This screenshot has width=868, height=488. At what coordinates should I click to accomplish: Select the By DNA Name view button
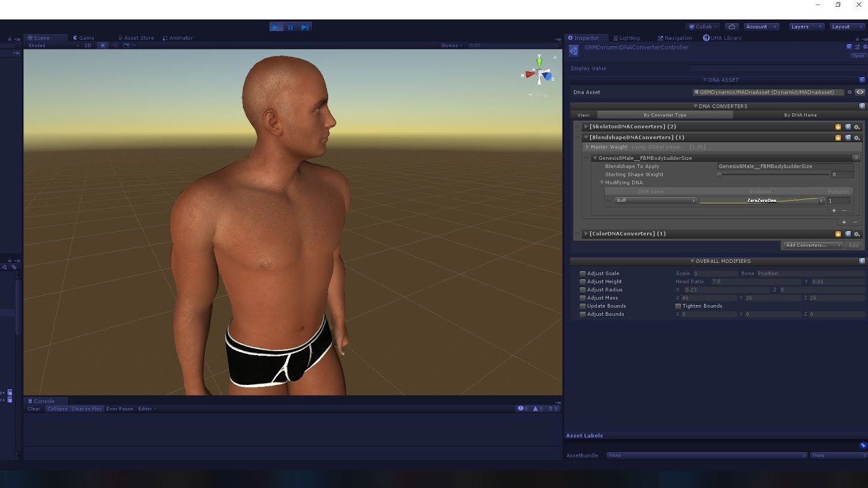tap(800, 115)
